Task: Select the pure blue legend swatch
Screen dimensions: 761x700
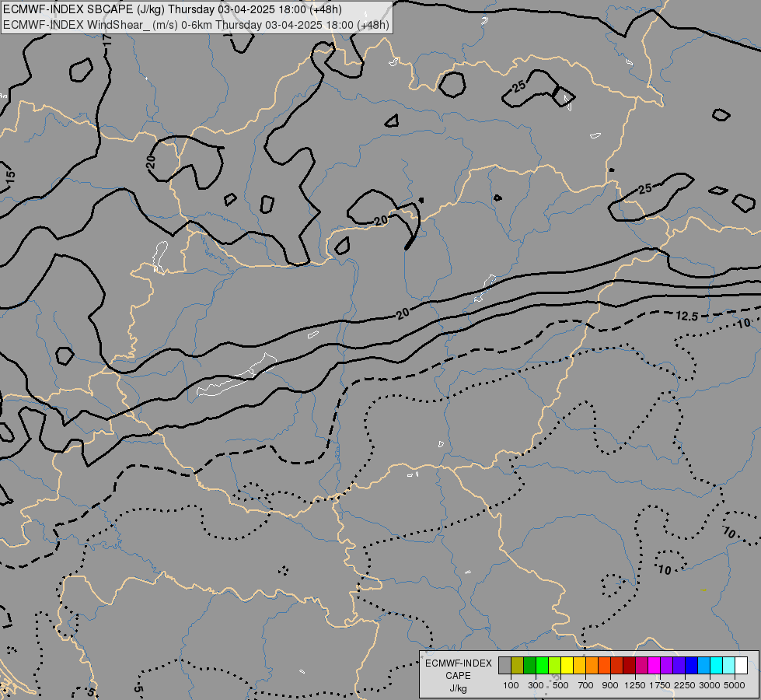Action: [692, 666]
